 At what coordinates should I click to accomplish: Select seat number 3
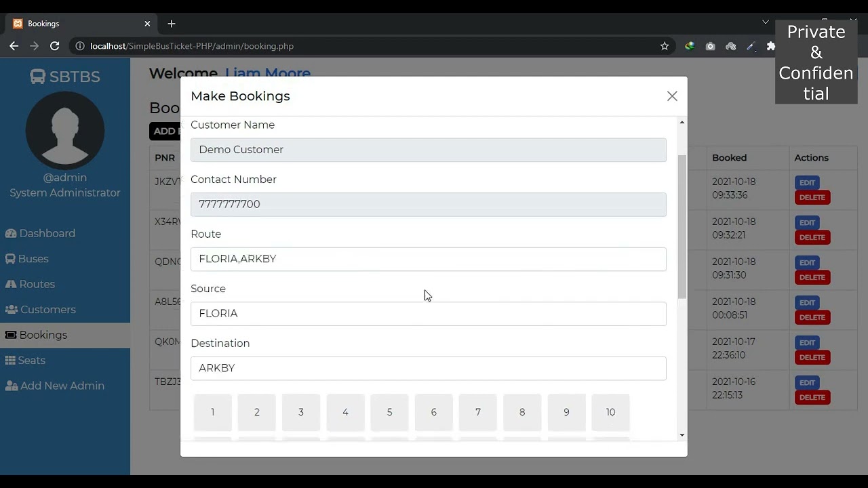coord(301,412)
